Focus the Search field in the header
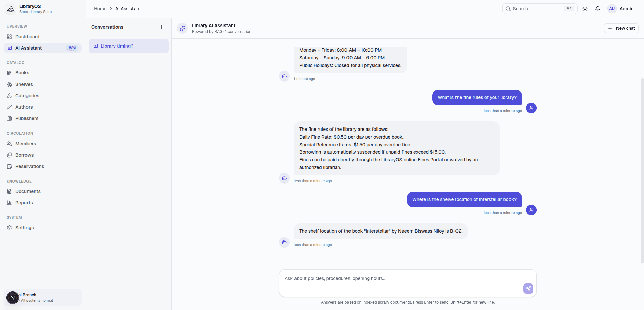This screenshot has height=310, width=644. coord(540,9)
